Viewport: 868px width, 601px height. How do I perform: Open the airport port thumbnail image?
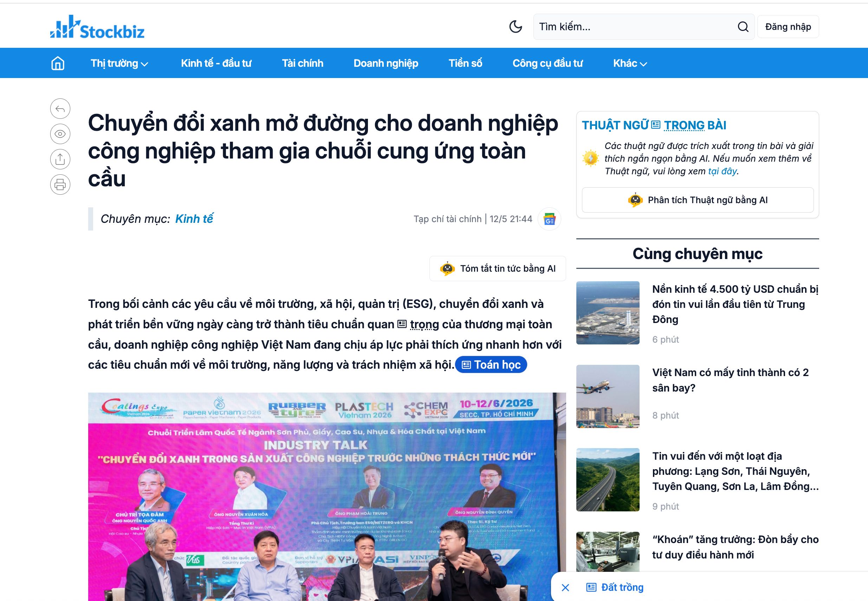click(x=608, y=312)
